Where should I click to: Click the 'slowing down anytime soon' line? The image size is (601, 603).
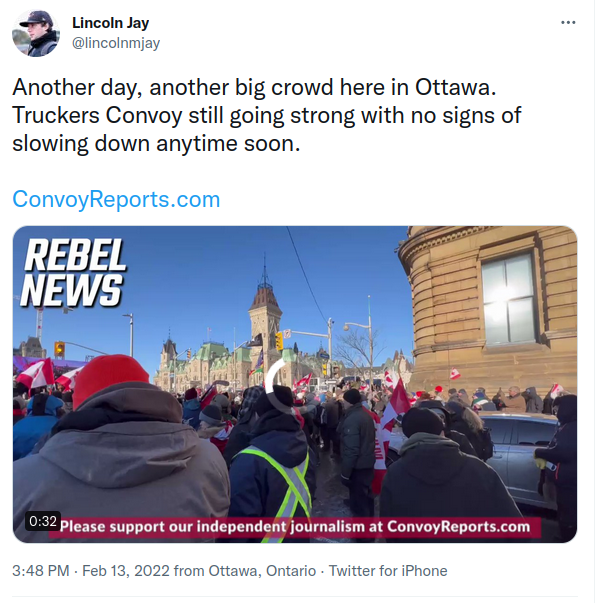(x=156, y=144)
